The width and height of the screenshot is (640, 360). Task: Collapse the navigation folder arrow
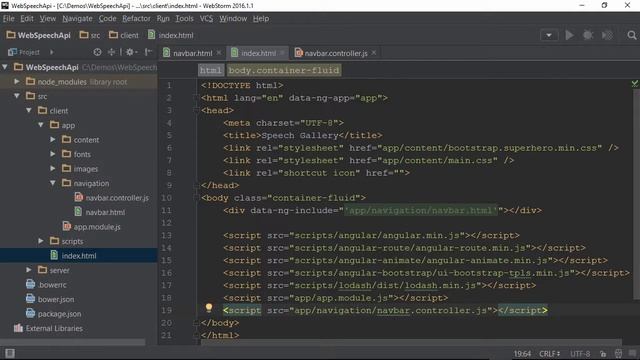(x=53, y=183)
